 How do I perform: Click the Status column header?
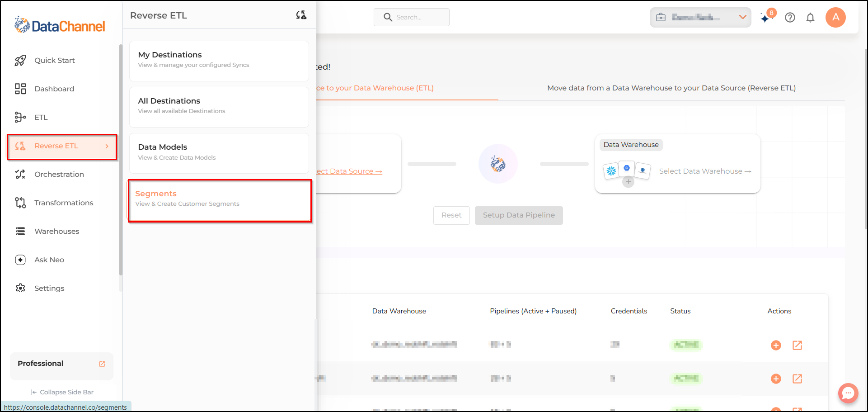coord(680,311)
